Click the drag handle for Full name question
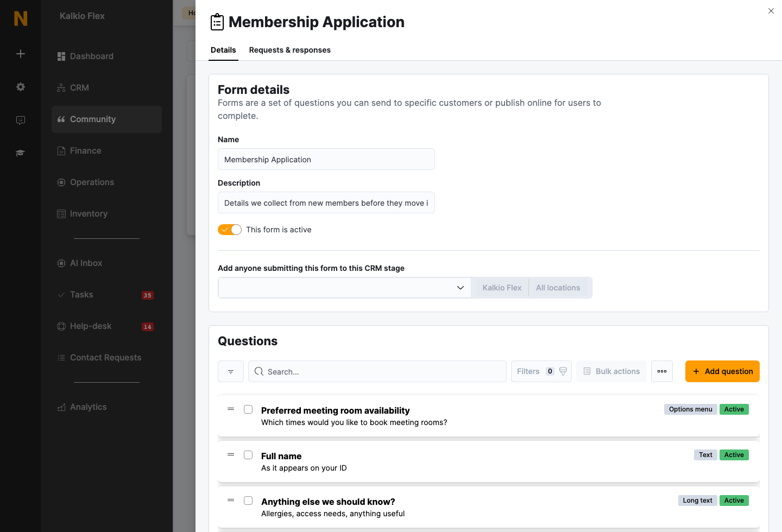The height and width of the screenshot is (532, 782). [x=231, y=454]
